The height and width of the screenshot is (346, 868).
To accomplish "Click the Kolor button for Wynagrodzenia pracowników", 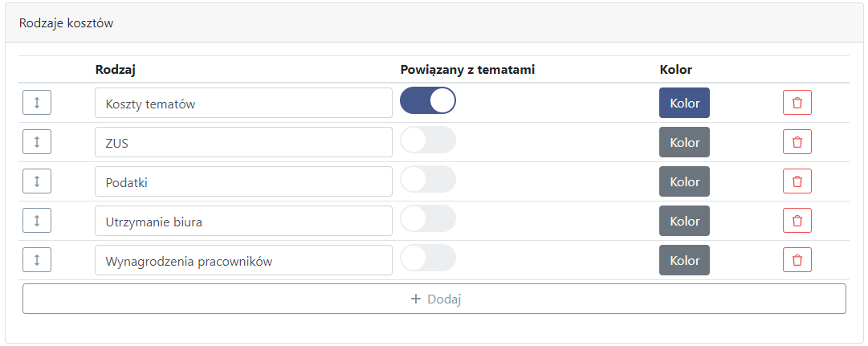I will [684, 260].
